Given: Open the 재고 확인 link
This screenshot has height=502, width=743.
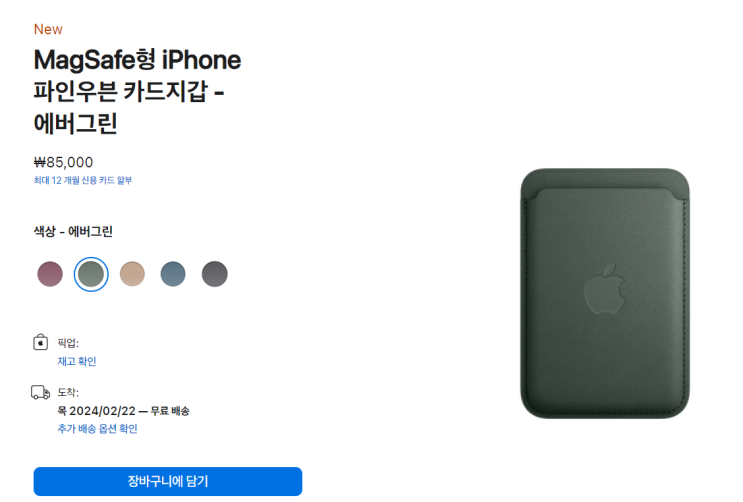Looking at the screenshot, I should [77, 361].
